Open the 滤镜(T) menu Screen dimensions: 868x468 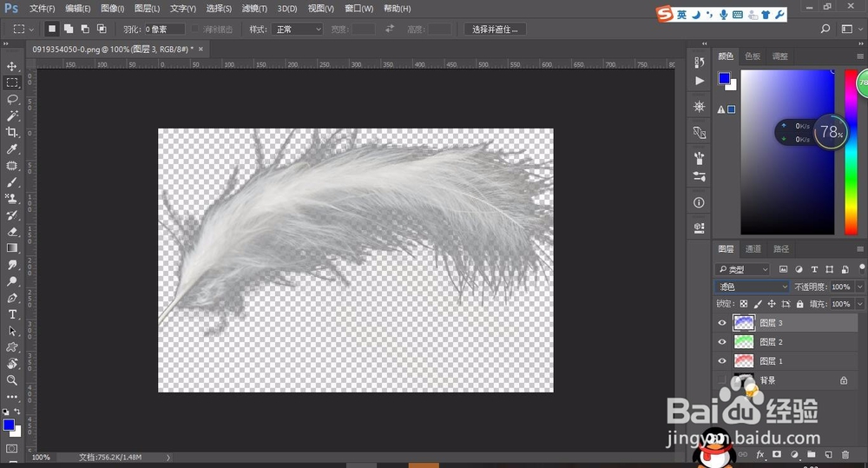point(254,9)
